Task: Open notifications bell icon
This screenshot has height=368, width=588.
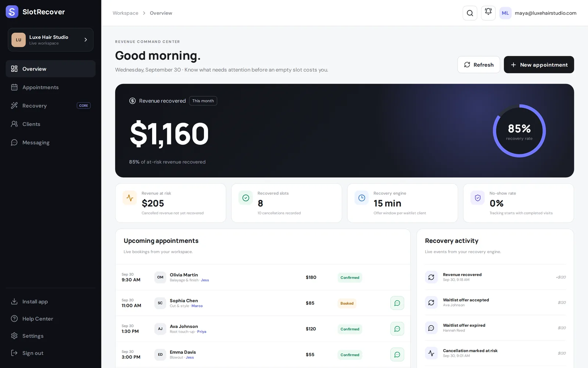Action: coord(488,13)
